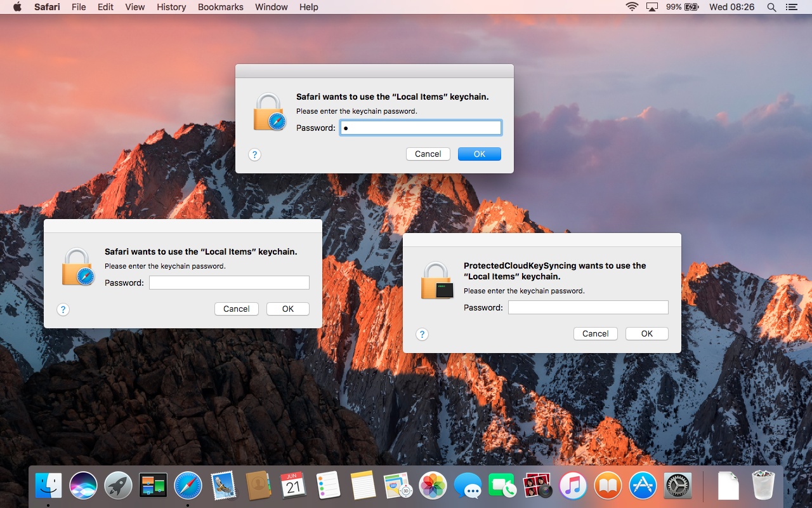
Task: Cancel the background Safari dialog with empty password
Action: 237,309
